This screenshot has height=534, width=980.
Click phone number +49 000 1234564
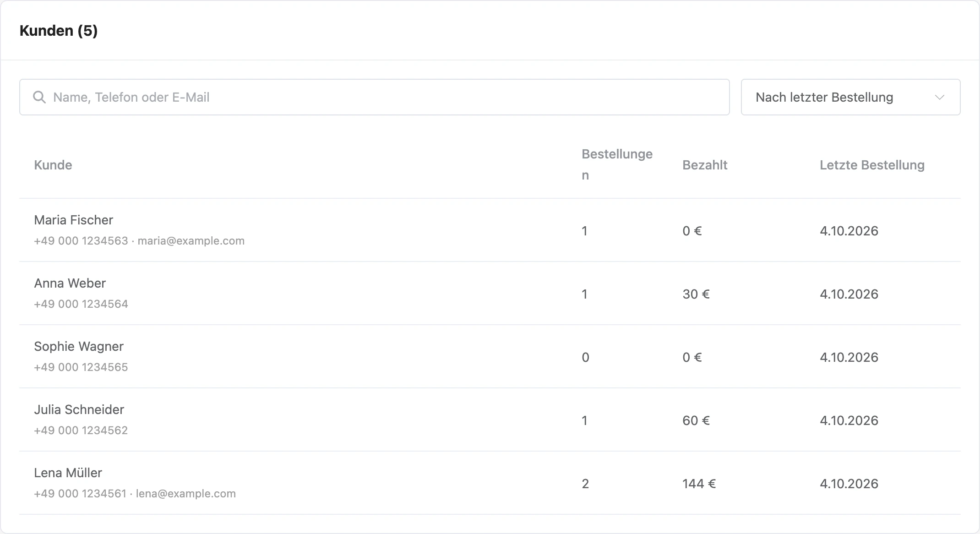point(81,304)
